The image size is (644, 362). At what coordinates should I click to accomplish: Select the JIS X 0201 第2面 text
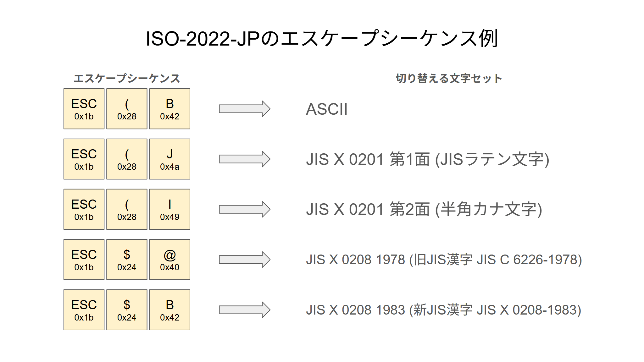[x=368, y=210]
